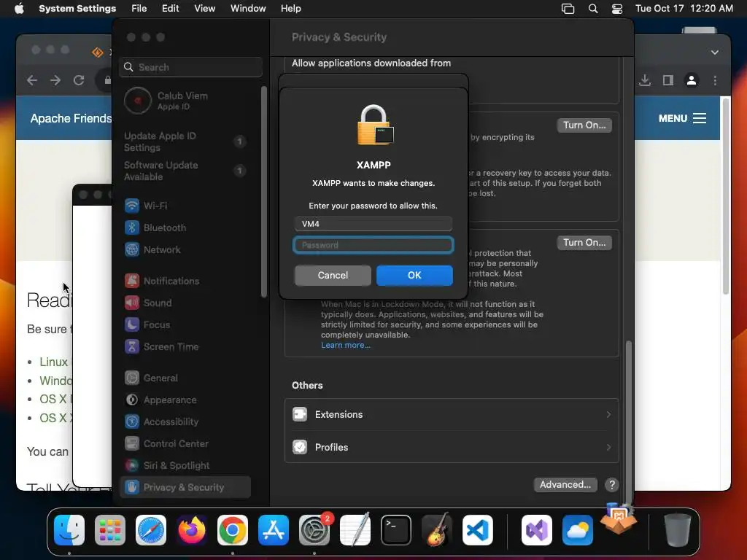Screen dimensions: 747x560
Task: Open Screen Time settings
Action: (x=161, y=346)
